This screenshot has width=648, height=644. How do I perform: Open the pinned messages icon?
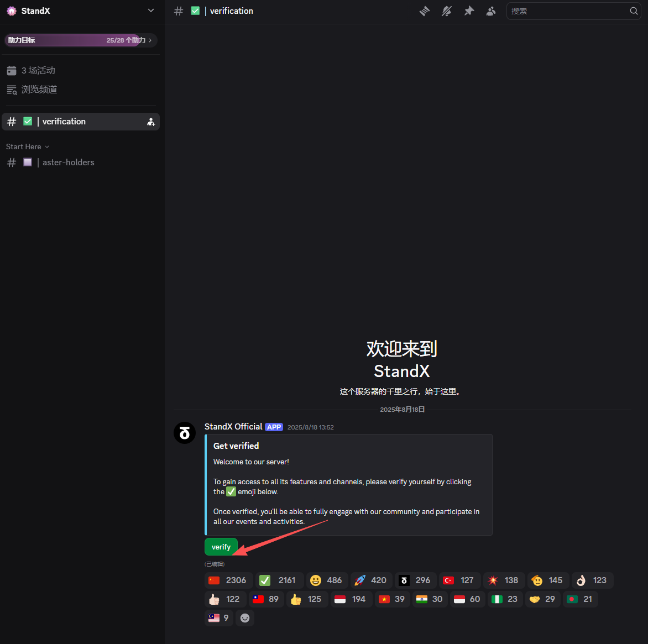pos(469,11)
